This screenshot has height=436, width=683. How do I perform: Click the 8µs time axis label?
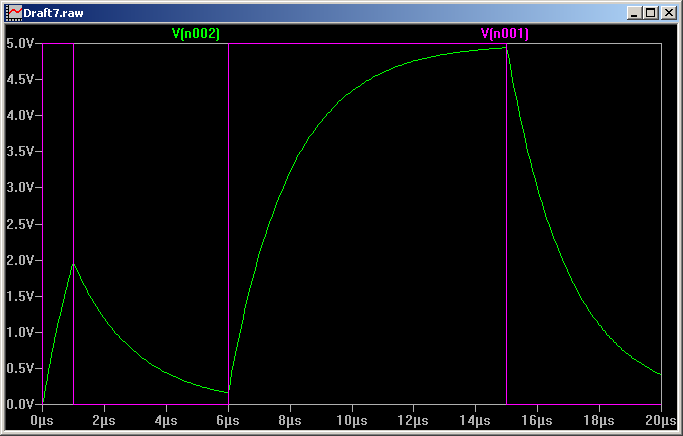pos(290,421)
